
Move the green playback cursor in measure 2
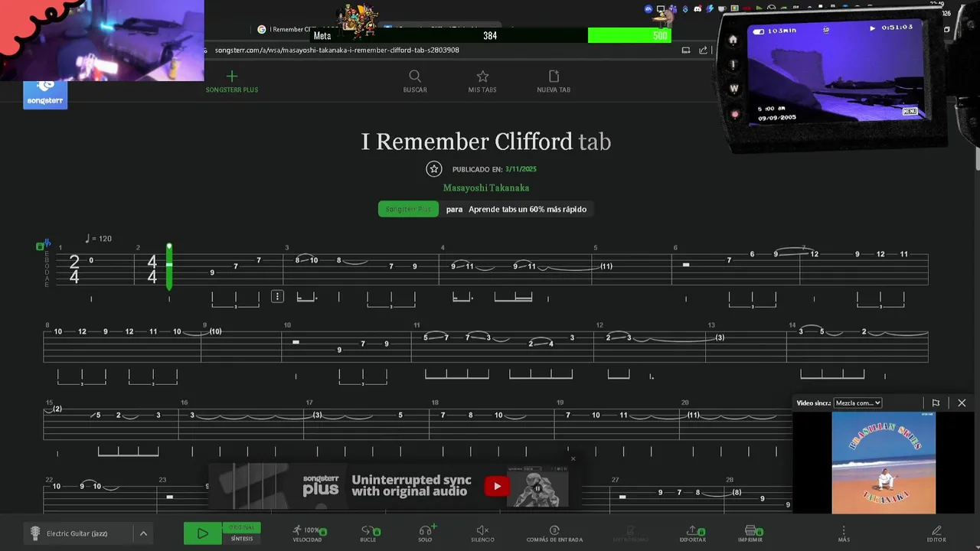(x=169, y=266)
